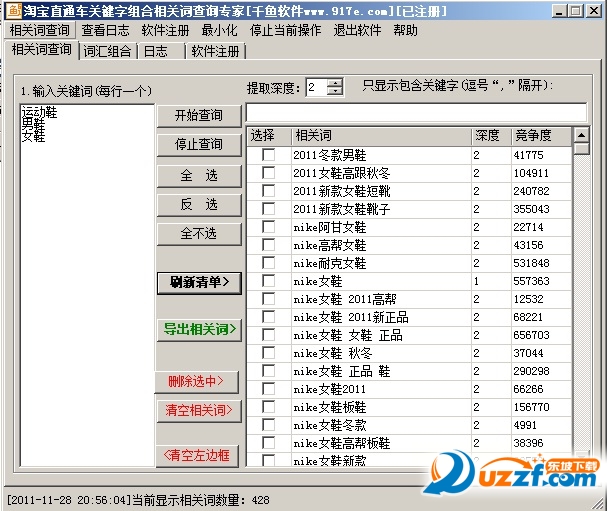The image size is (607, 511).
Task: Click the 停止查询 button
Action: (x=199, y=145)
